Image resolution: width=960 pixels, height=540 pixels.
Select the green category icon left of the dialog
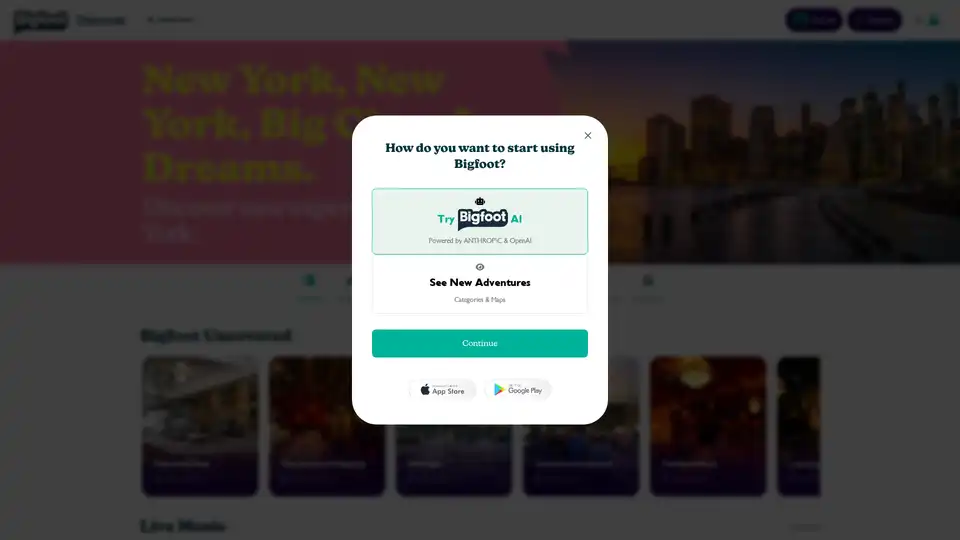310,281
